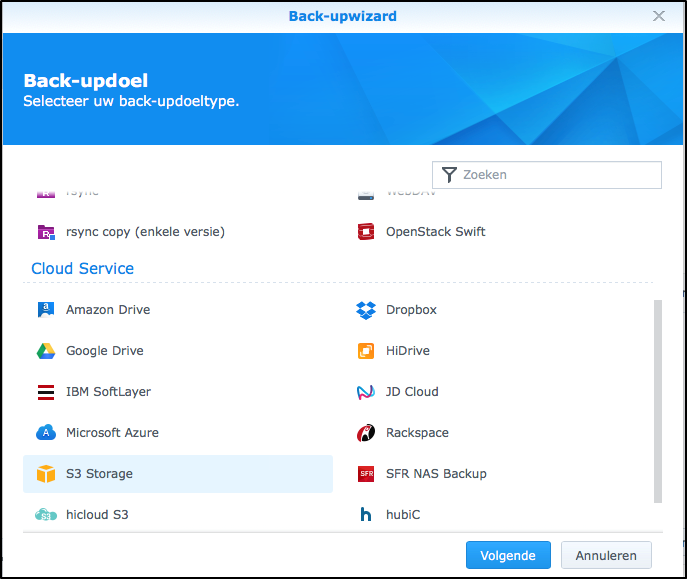Select rsync copy (enkele versie) option
The image size is (687, 579).
click(144, 232)
